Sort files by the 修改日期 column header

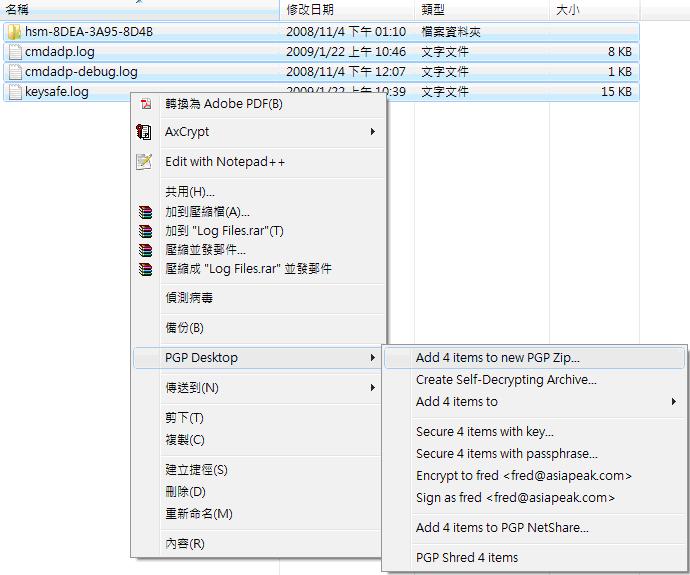[310, 9]
